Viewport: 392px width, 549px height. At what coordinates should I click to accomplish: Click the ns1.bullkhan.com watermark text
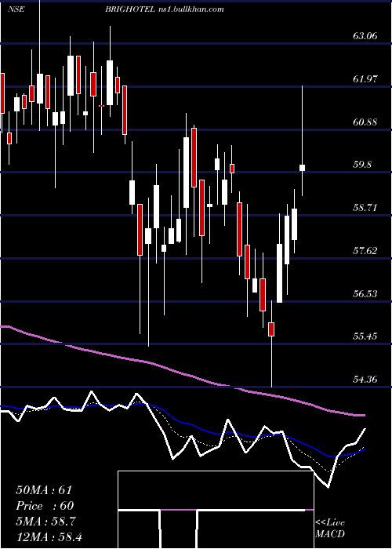click(191, 9)
